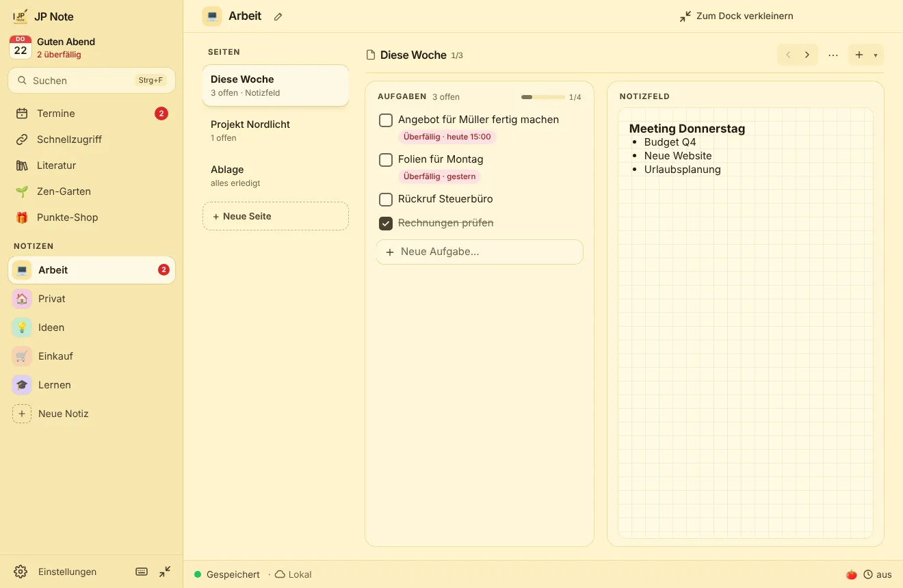This screenshot has width=903, height=588.
Task: Click the settings gear icon
Action: click(x=21, y=572)
